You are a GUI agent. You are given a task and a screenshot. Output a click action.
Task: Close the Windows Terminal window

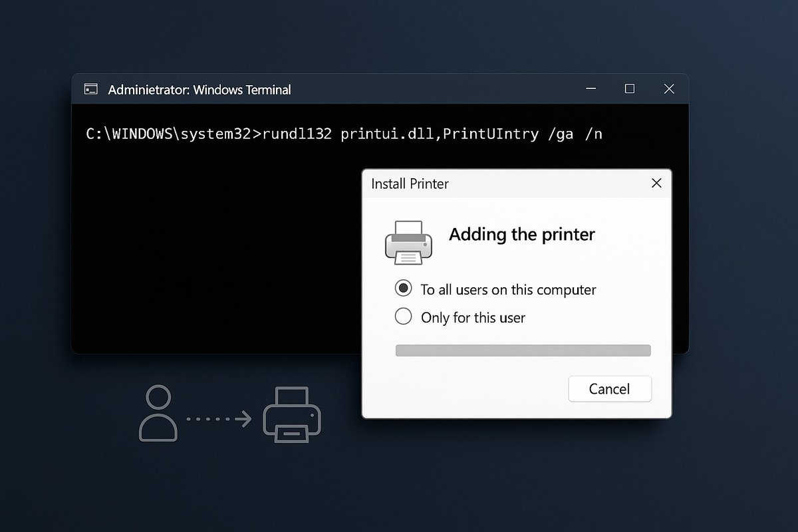point(669,88)
